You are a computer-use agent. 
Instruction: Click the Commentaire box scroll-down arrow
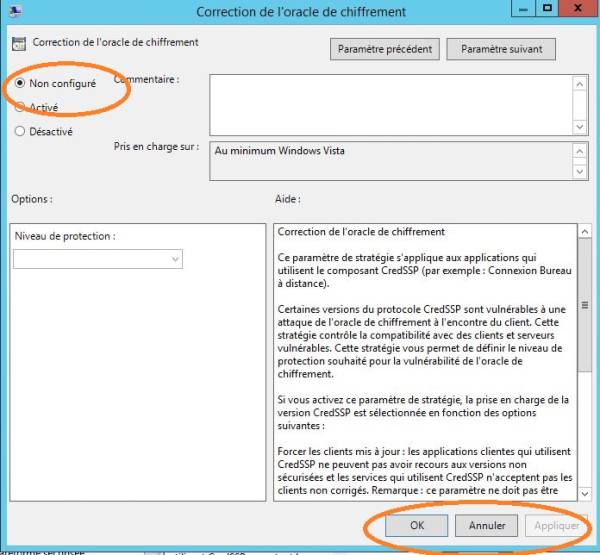(x=580, y=124)
